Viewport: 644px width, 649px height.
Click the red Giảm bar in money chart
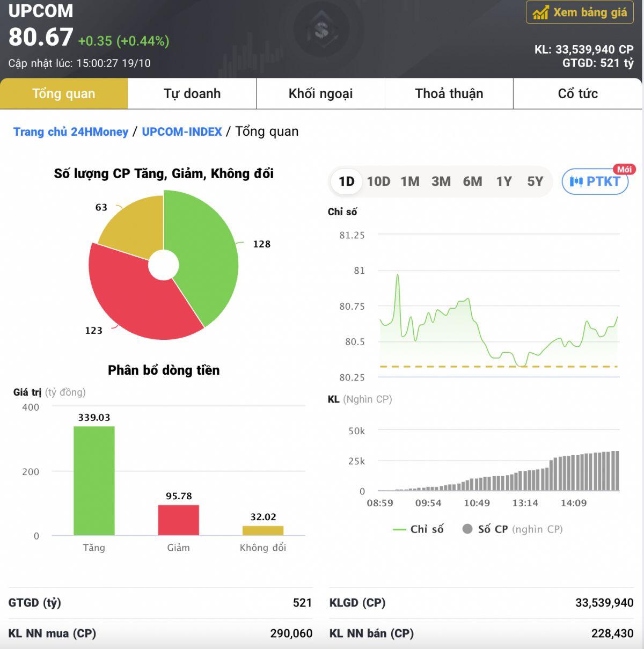(x=178, y=520)
